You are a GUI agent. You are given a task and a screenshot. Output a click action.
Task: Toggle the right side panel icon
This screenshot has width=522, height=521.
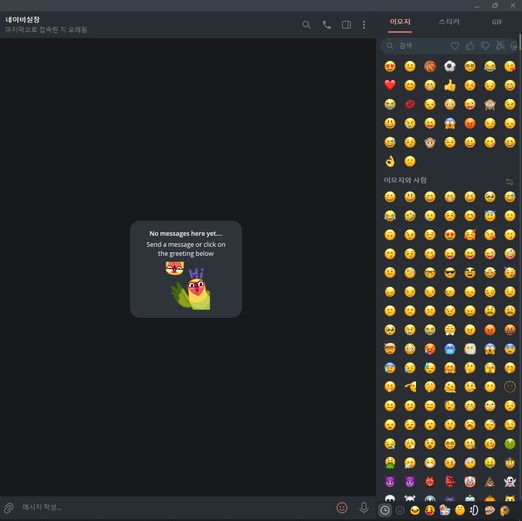click(346, 25)
